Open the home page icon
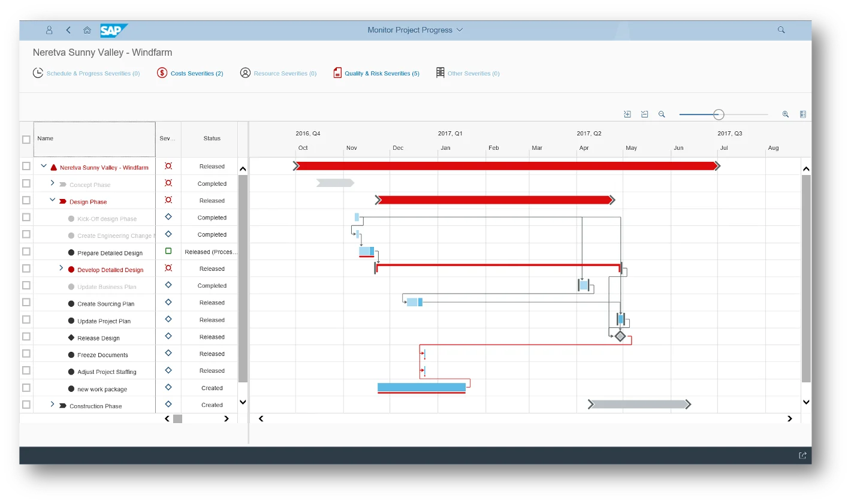The image size is (851, 504). 87,30
